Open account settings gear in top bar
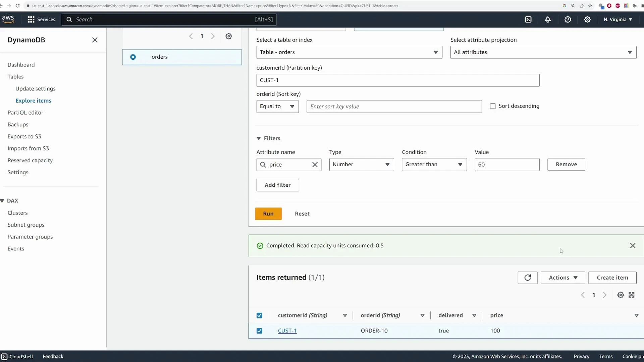Screen dimensions: 644x362 (x=587, y=19)
